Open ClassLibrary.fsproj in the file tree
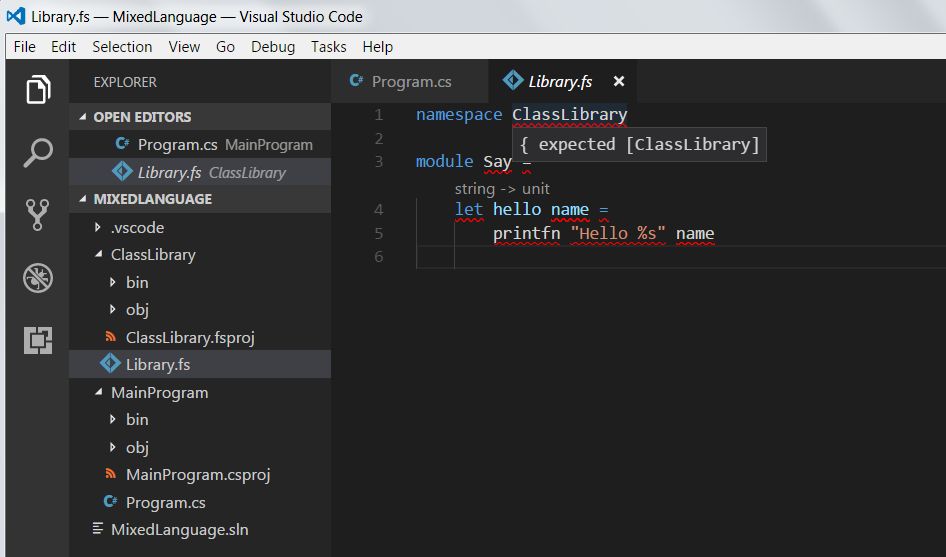Image resolution: width=946 pixels, height=557 pixels. (200, 337)
